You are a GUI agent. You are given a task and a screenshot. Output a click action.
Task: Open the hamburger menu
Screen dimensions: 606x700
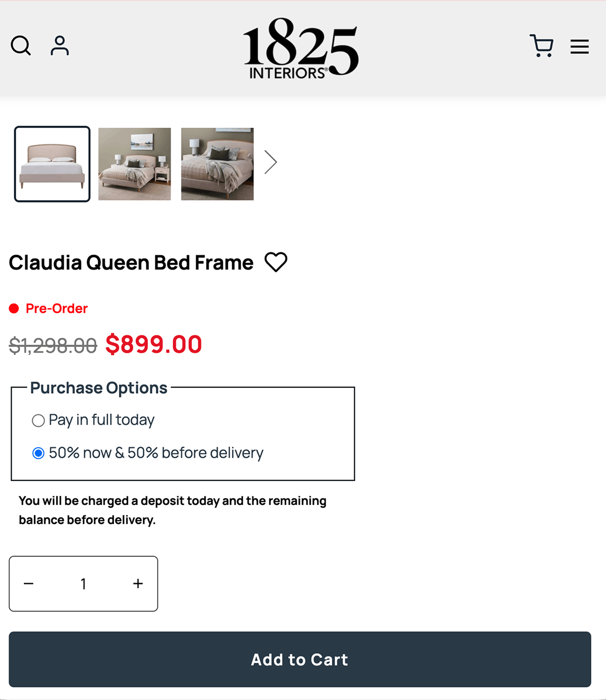tap(579, 47)
